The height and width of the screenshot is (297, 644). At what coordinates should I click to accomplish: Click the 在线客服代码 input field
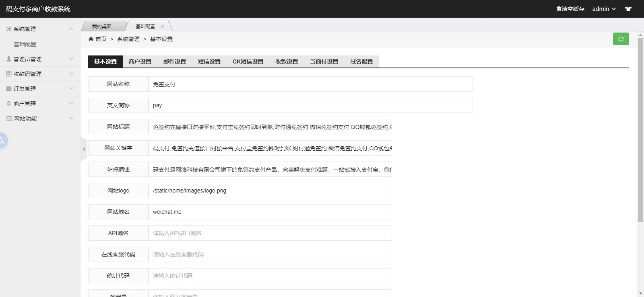tap(270, 254)
